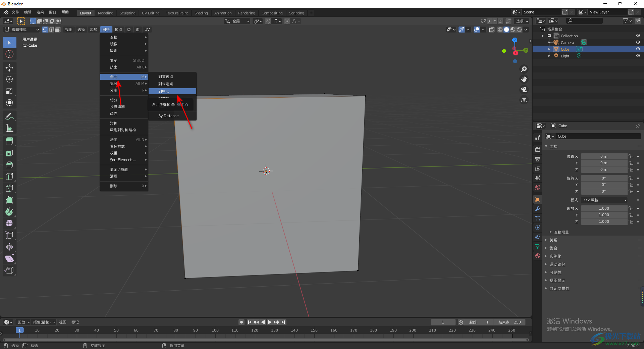Viewport: 644px width, 349px height.
Task: Open the XYZ Euler rotation mode dropdown
Action: (x=604, y=200)
